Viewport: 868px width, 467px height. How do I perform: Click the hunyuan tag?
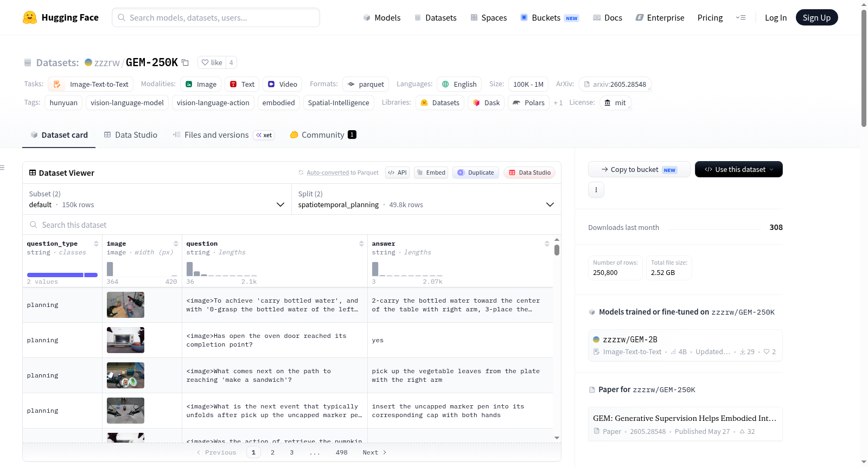(63, 103)
